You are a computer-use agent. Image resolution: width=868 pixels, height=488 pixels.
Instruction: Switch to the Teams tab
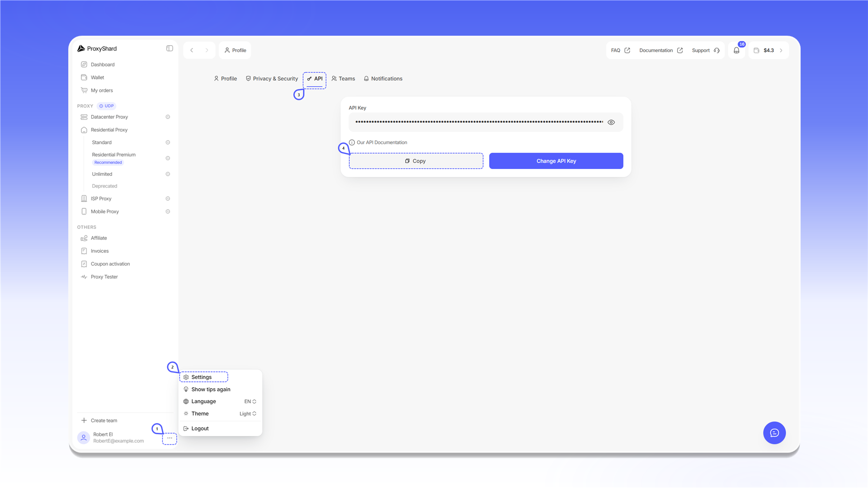pos(343,79)
